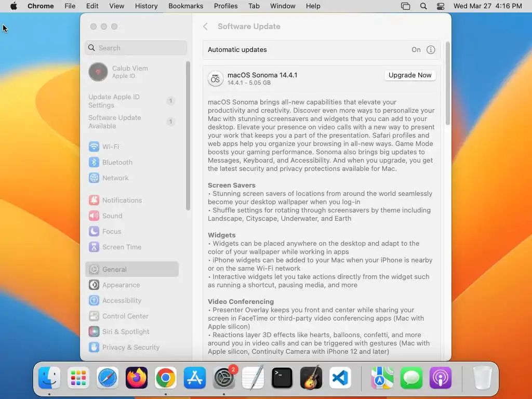This screenshot has height=399, width=532.
Task: Click the macOS Sonoma OS icon
Action: point(215,79)
